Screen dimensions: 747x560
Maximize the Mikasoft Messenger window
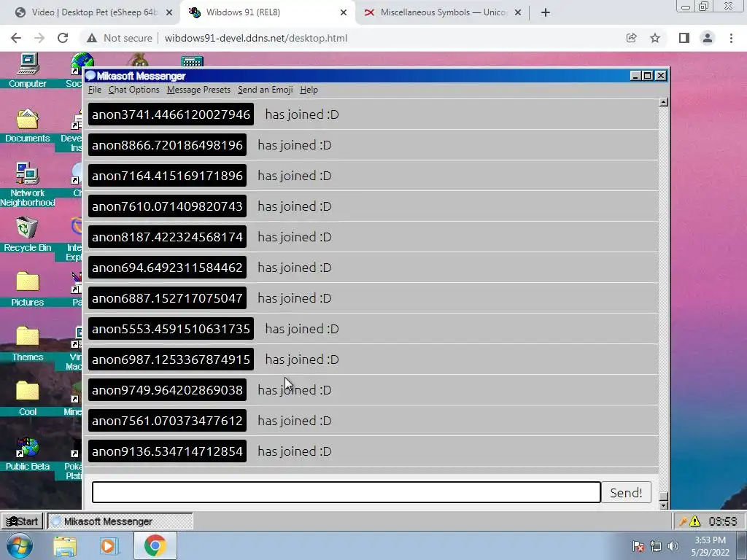pos(648,76)
